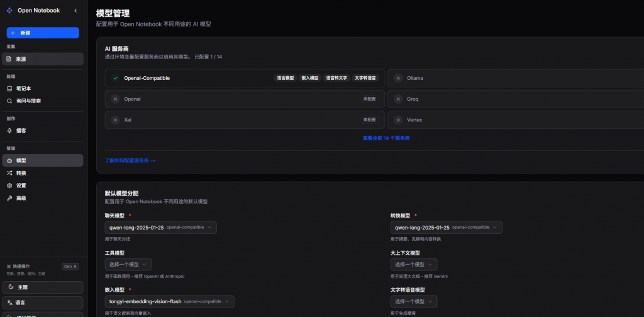Click the Groq provider name

(x=413, y=99)
